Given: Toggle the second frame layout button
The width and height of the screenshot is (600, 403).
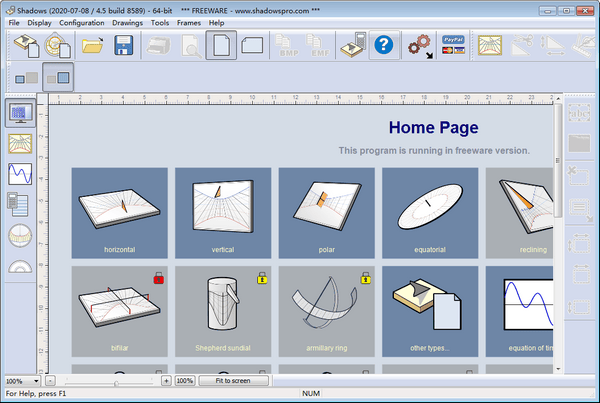Looking at the screenshot, I should click(58, 77).
